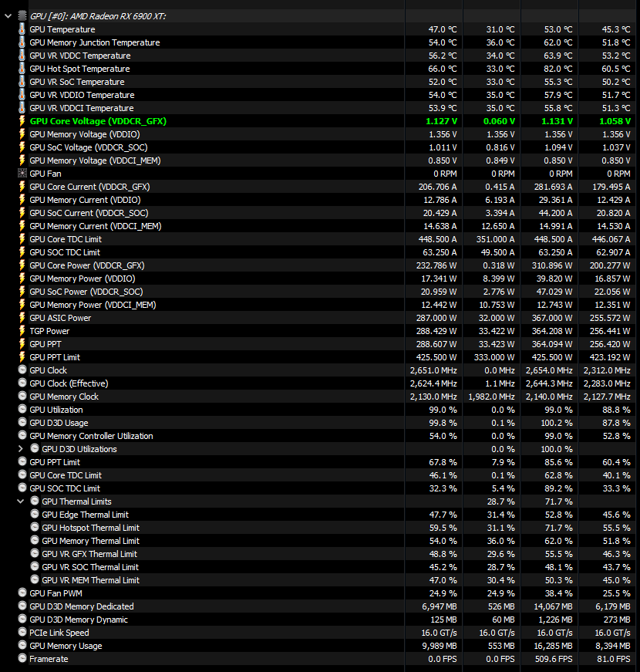
Task: Click the clock icon for GPU Clock (Effective)
Action: point(22,383)
